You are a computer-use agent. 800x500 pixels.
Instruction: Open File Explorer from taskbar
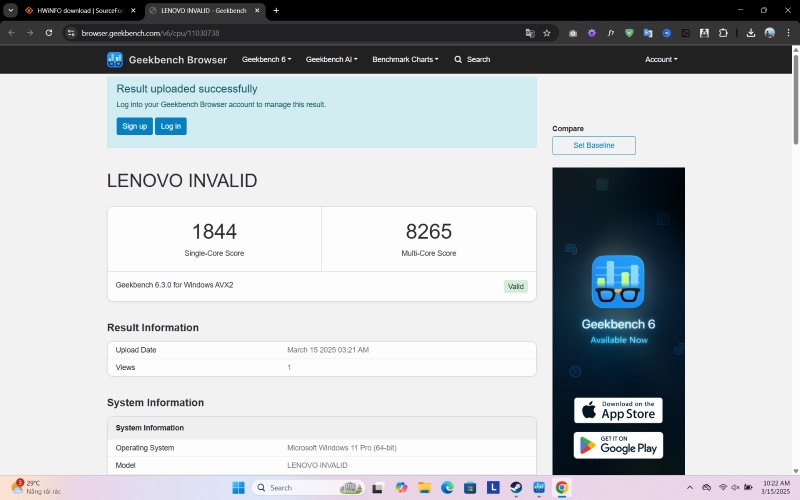(x=424, y=488)
